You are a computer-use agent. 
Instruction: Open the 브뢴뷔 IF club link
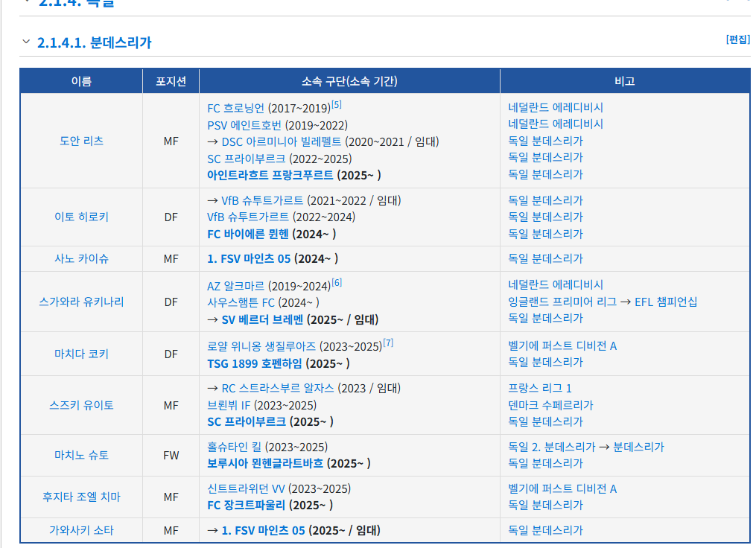(229, 405)
